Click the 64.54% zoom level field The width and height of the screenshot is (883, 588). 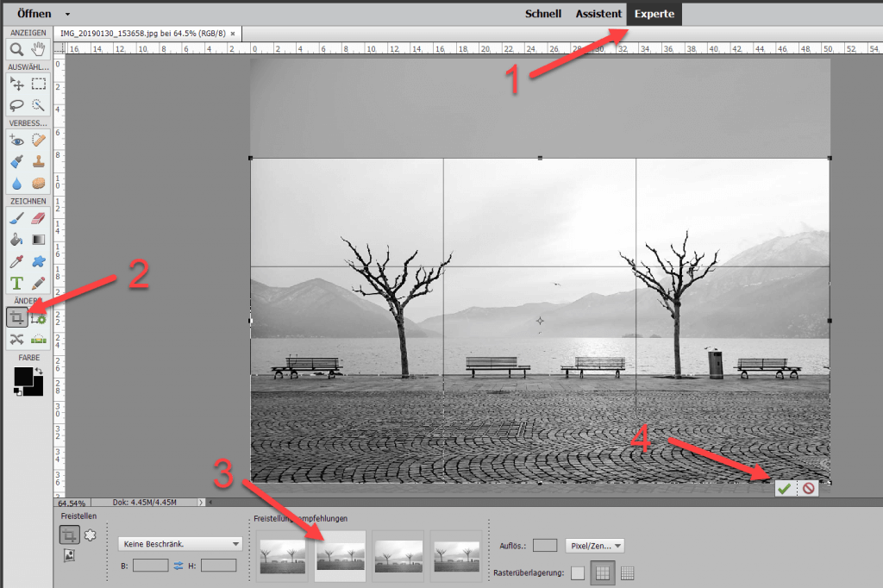[x=72, y=503]
